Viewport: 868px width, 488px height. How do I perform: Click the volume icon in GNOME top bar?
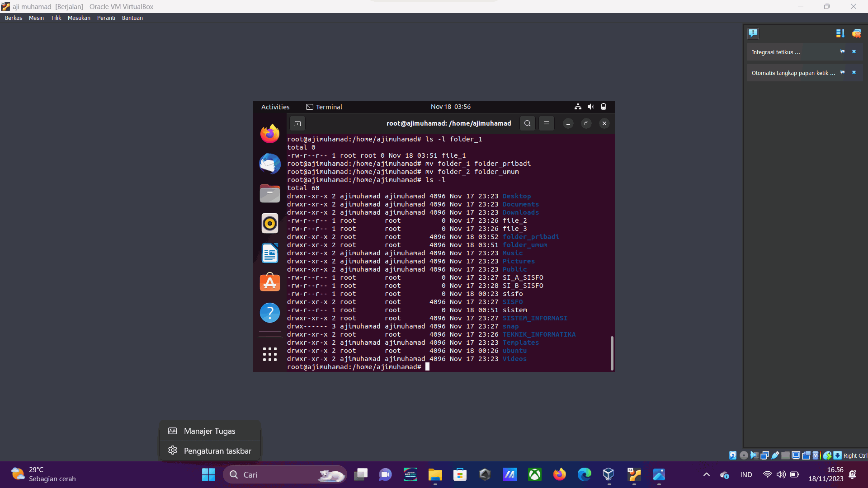pos(590,107)
